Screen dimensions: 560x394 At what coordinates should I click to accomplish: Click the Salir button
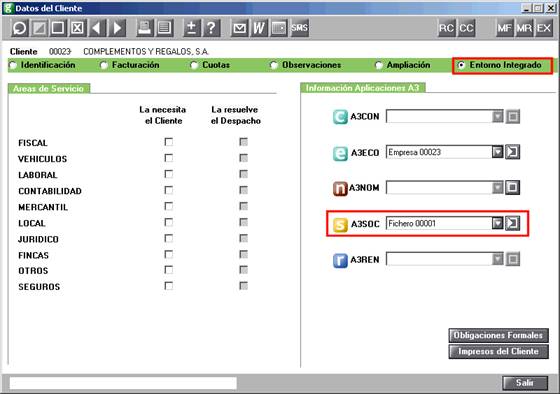click(525, 383)
